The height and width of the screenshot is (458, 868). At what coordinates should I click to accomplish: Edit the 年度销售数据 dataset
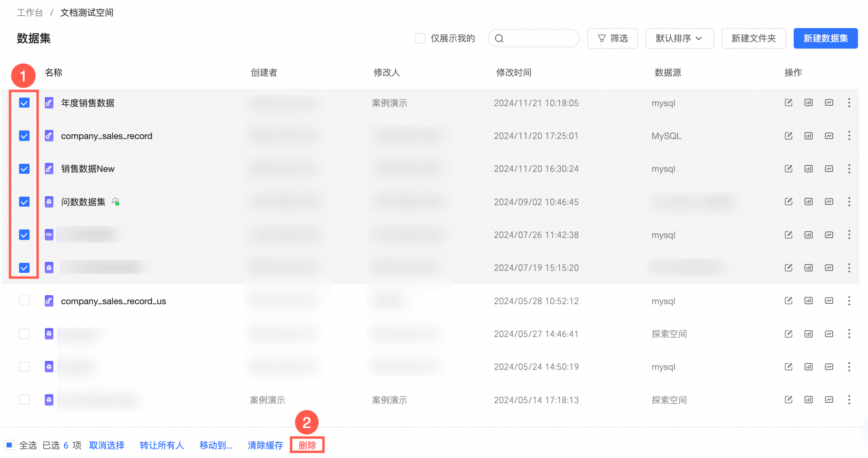[788, 103]
